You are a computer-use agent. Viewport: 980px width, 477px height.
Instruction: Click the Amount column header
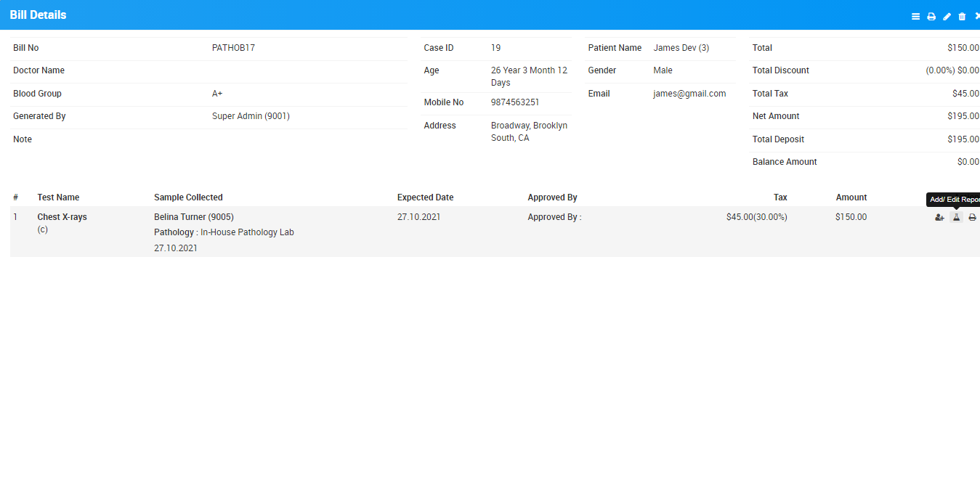[851, 197]
